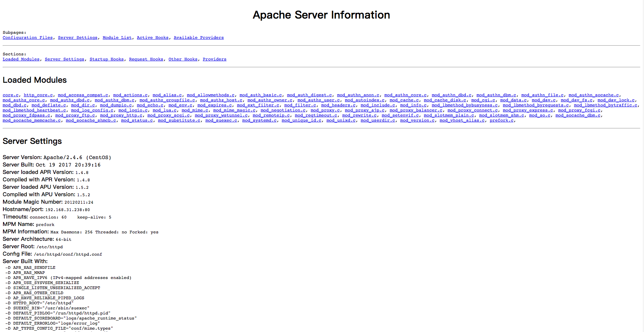Click the mod_suexec.c link
The width and height of the screenshot is (644, 332).
point(221,120)
